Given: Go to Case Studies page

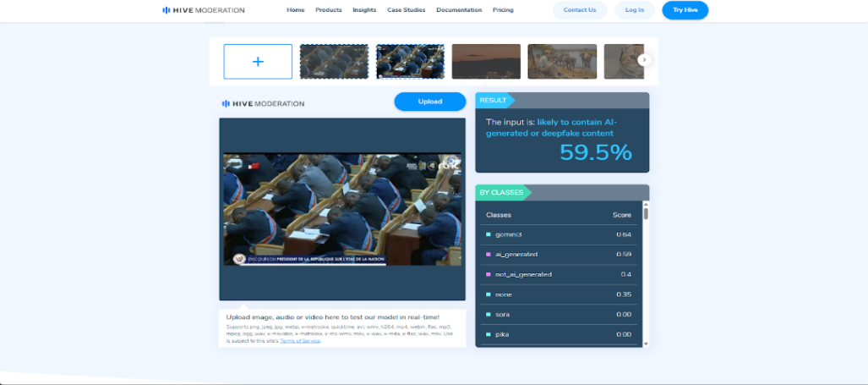Looking at the screenshot, I should pyautogui.click(x=406, y=10).
